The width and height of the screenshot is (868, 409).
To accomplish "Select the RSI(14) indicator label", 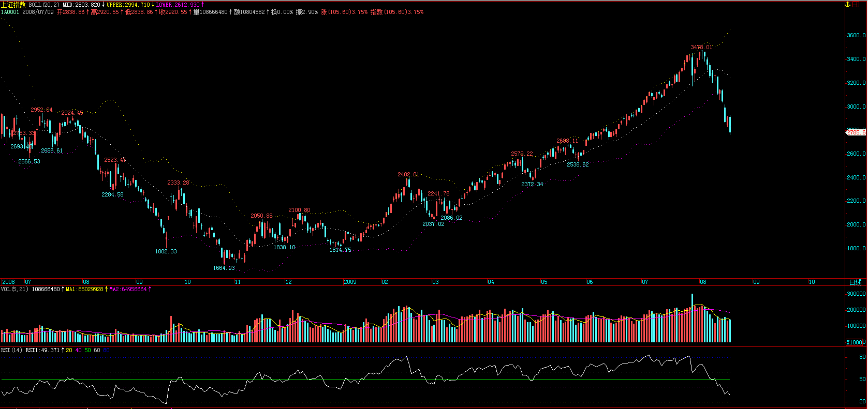I will point(11,350).
